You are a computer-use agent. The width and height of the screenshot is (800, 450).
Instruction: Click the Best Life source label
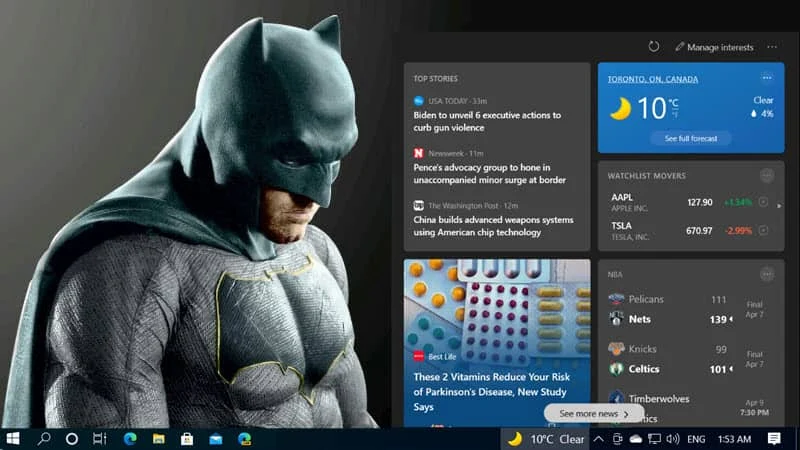442,357
